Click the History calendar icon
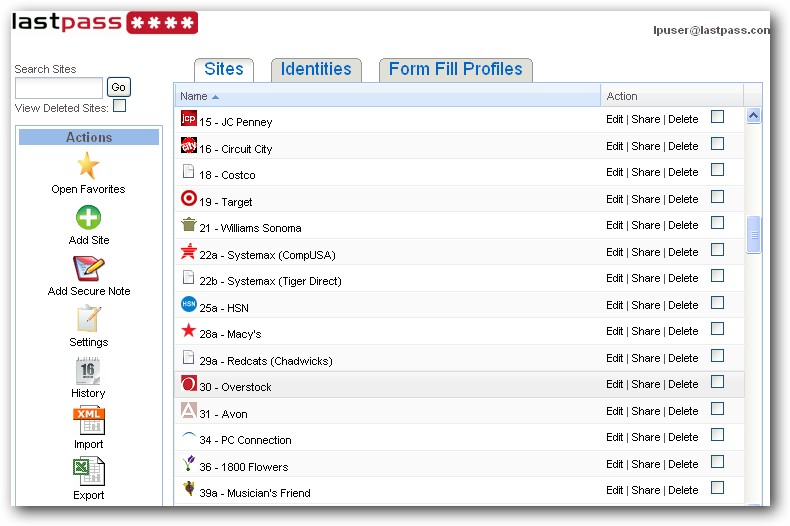Image resolution: width=790 pixels, height=526 pixels. [x=88, y=370]
